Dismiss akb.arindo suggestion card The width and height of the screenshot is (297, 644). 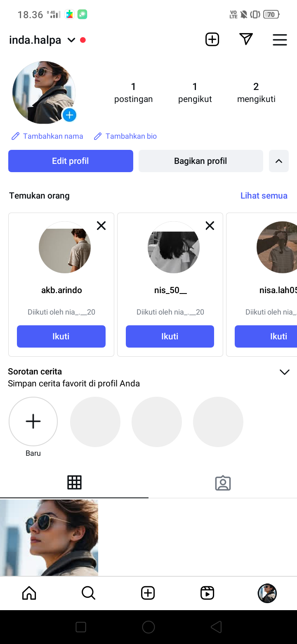(x=101, y=225)
